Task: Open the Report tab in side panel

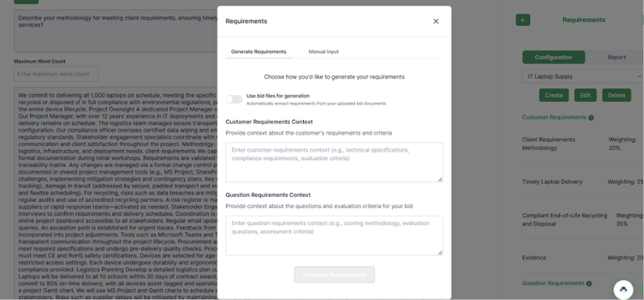Action: pyautogui.click(x=616, y=57)
